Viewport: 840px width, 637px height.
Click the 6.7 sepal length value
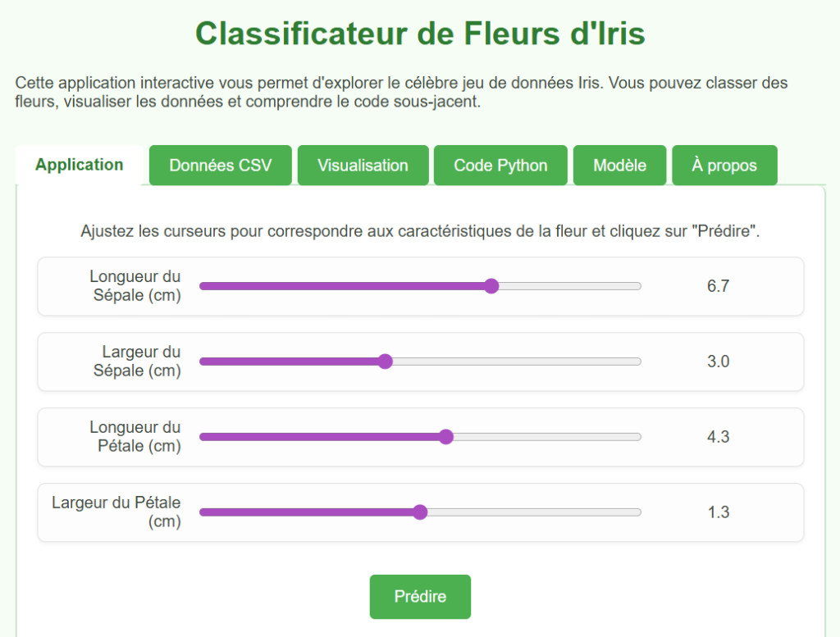718,286
